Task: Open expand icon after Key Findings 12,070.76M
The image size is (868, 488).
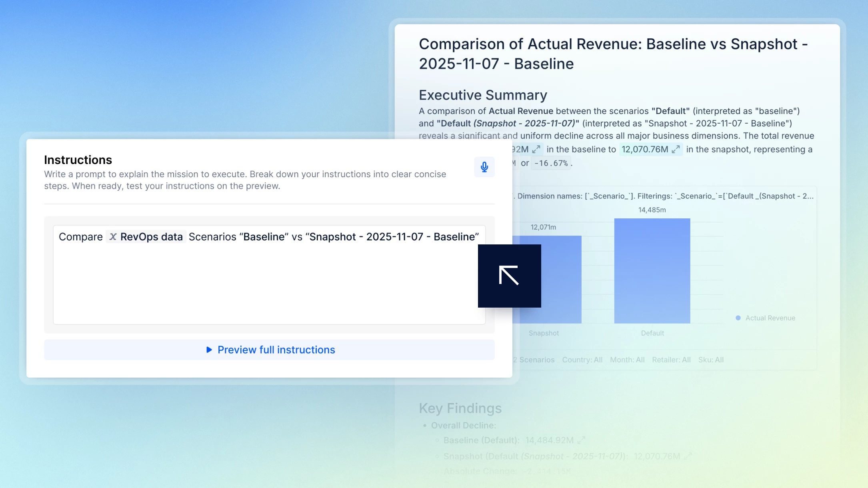Action: tap(688, 456)
